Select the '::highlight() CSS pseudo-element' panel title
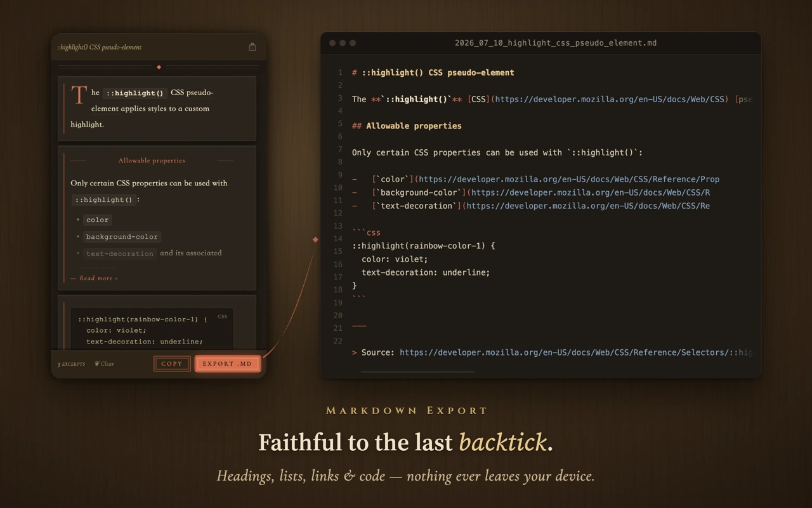812x508 pixels. (x=100, y=47)
